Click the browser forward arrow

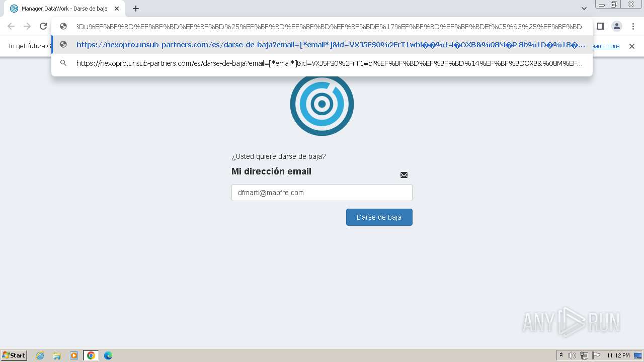27,27
